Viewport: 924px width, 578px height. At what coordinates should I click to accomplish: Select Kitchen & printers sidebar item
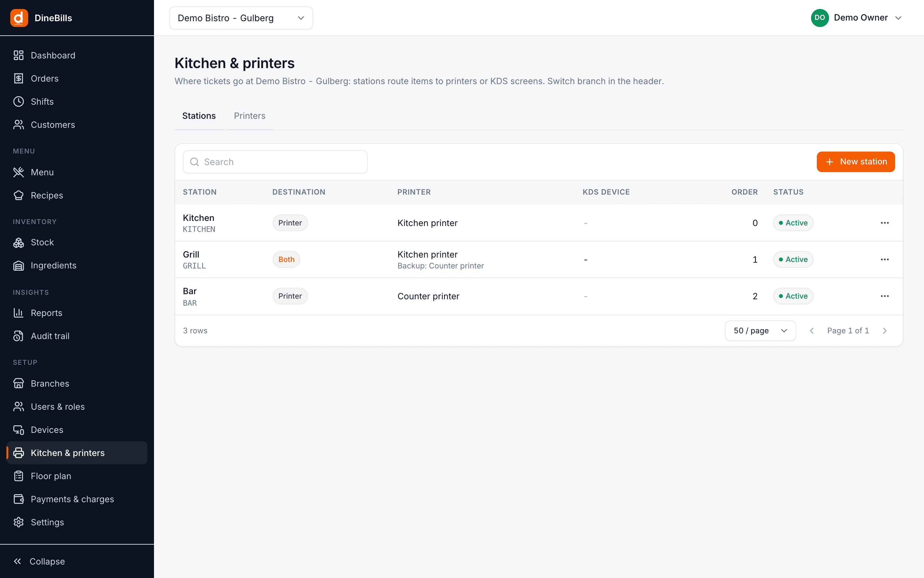point(77,453)
